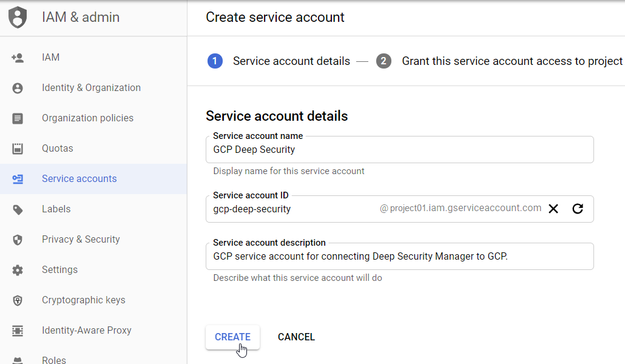
Task: Open Settings via the gear icon
Action: point(18,269)
